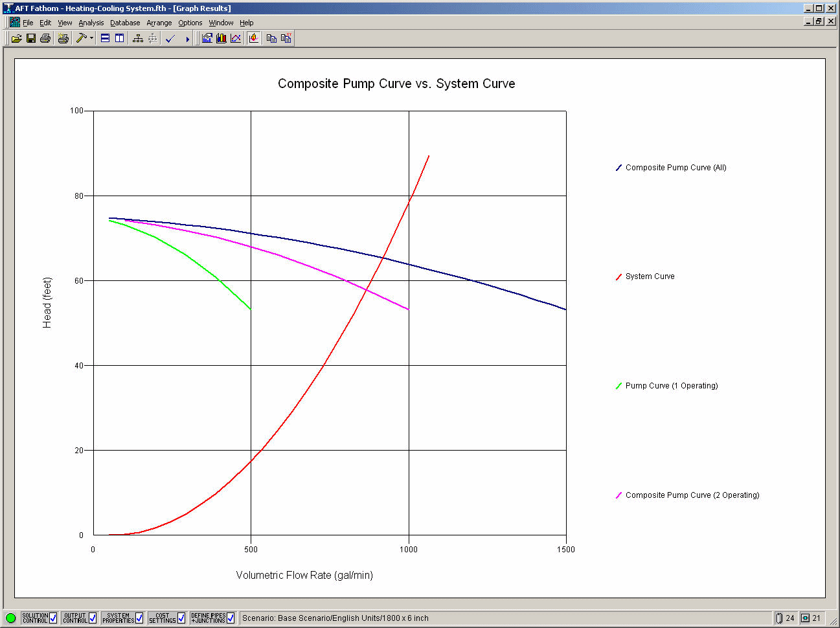Click the blue checkmark toolbar icon
Screen dimensions: 840x628
tap(170, 39)
